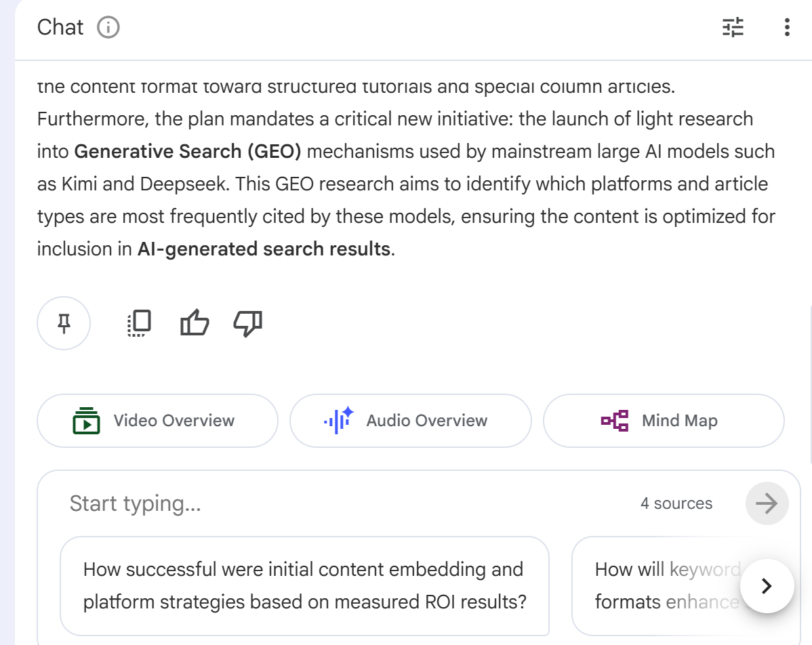Click the Chat panel title
This screenshot has height=645, width=812.
click(x=60, y=27)
